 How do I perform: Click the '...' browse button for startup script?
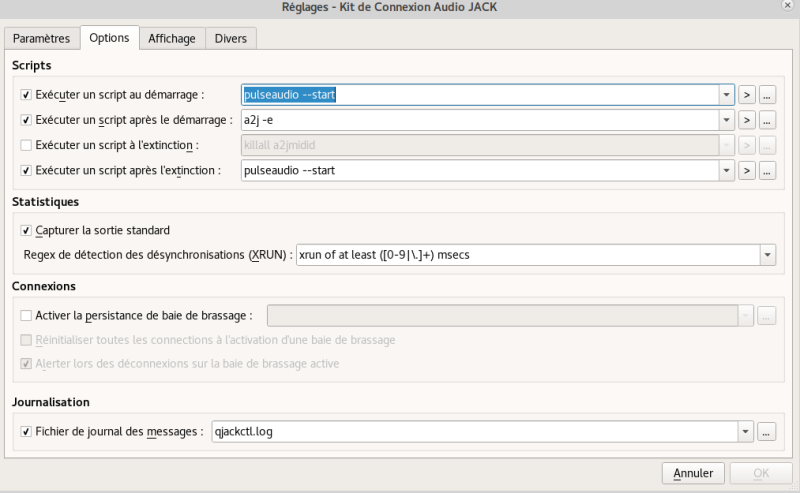click(768, 95)
